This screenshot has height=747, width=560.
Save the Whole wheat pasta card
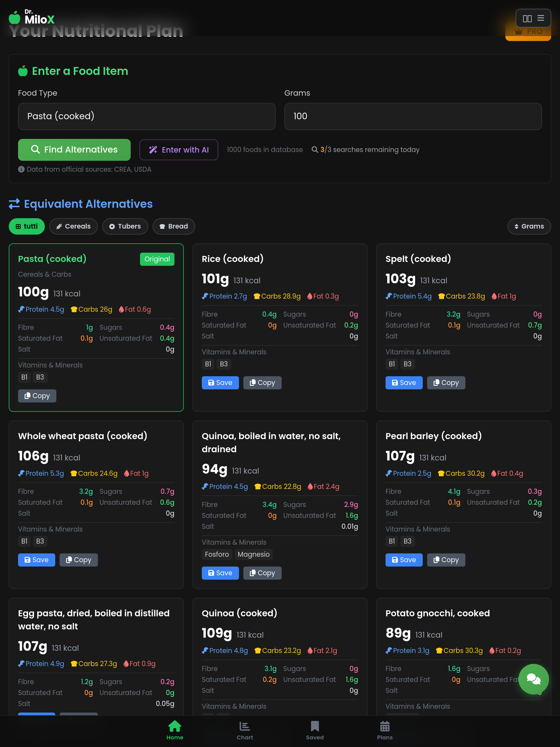36,560
